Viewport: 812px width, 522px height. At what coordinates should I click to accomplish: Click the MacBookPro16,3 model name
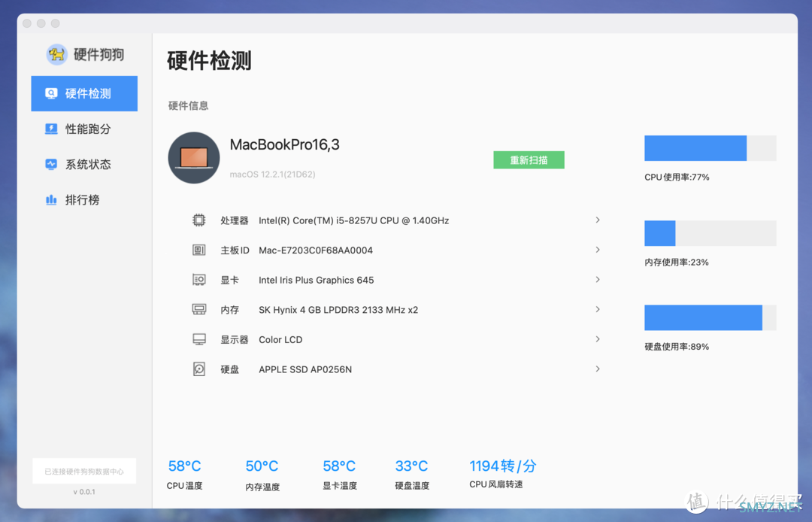pyautogui.click(x=284, y=144)
